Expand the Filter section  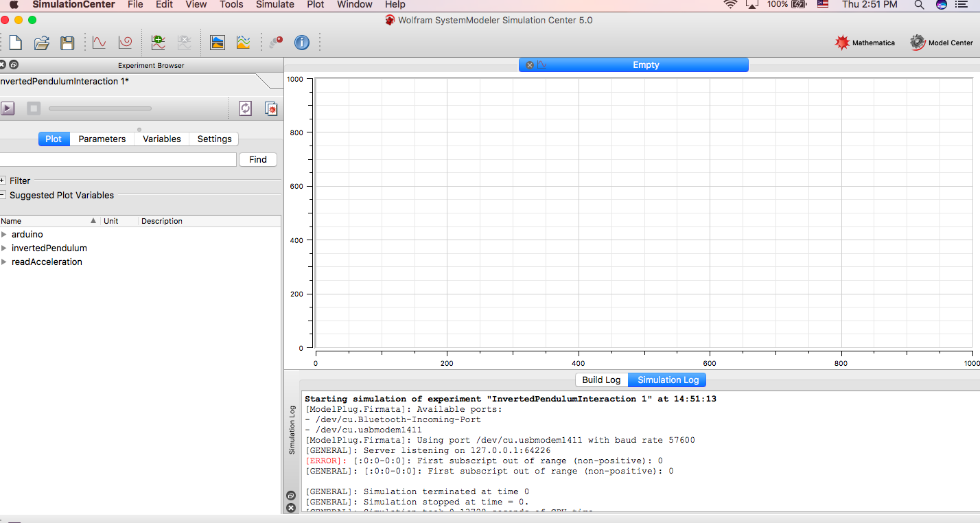[x=3, y=181]
